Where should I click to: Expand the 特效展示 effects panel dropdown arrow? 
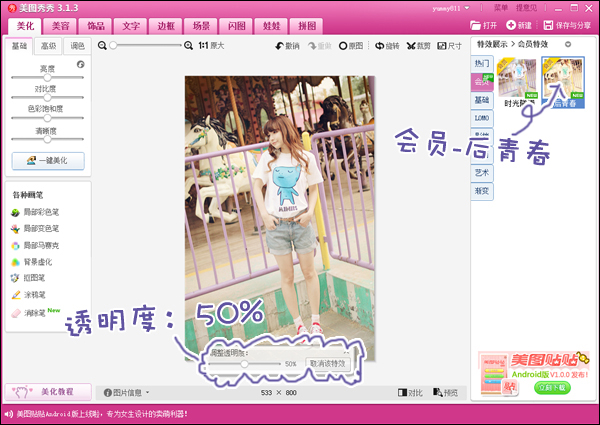click(568, 44)
